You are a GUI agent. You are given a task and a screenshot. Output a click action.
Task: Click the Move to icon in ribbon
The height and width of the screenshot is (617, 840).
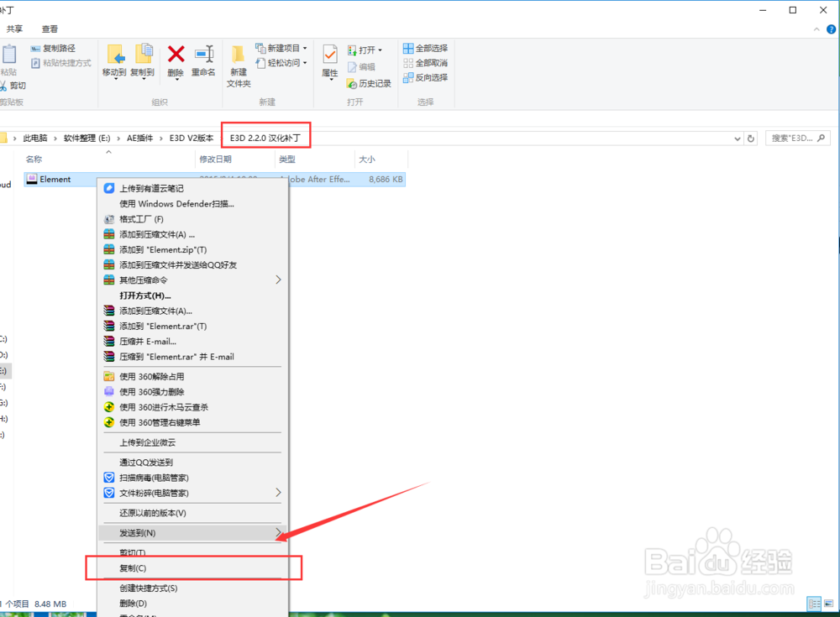point(114,60)
